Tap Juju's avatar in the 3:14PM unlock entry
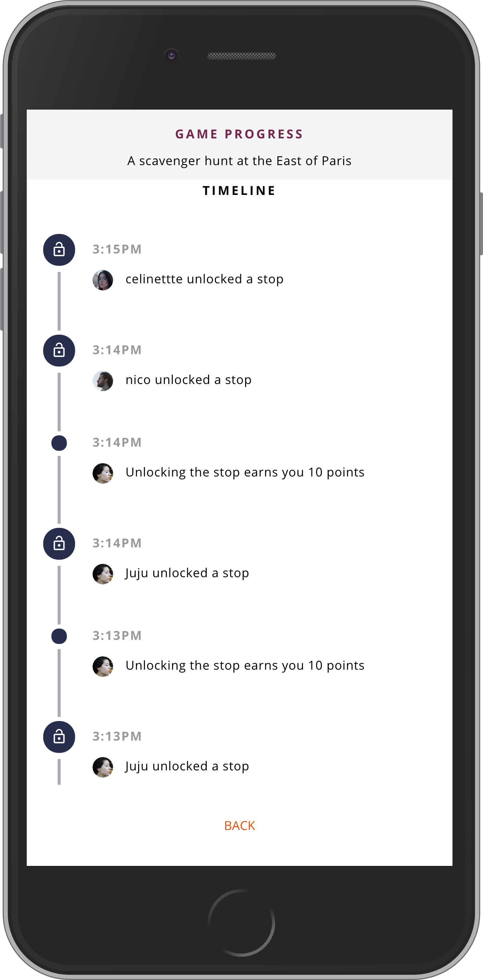Image resolution: width=483 pixels, height=980 pixels. (x=103, y=574)
